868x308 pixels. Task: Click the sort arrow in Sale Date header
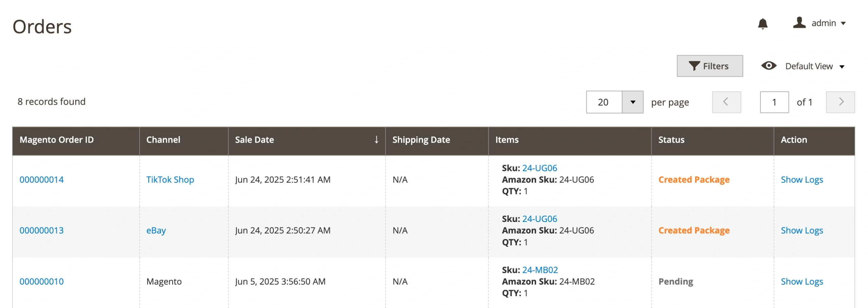[x=376, y=140]
